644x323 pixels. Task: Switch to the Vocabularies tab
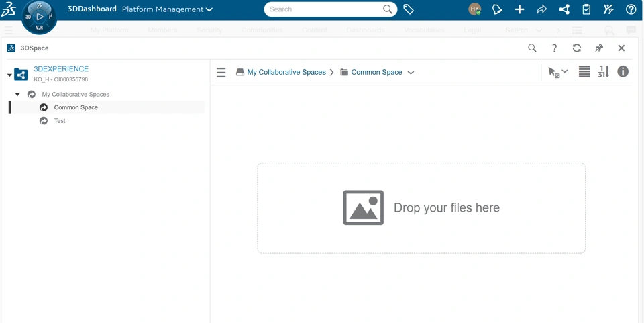point(424,30)
